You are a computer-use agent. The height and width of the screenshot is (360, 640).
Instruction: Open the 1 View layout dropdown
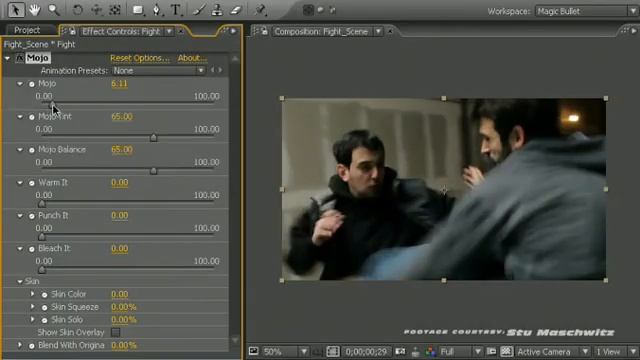click(616, 351)
